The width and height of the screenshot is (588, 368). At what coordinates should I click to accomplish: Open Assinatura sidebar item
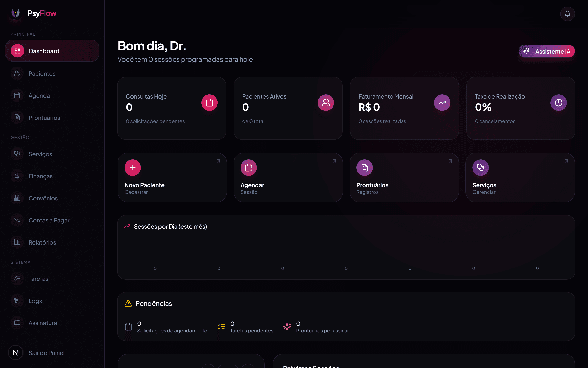pyautogui.click(x=52, y=323)
